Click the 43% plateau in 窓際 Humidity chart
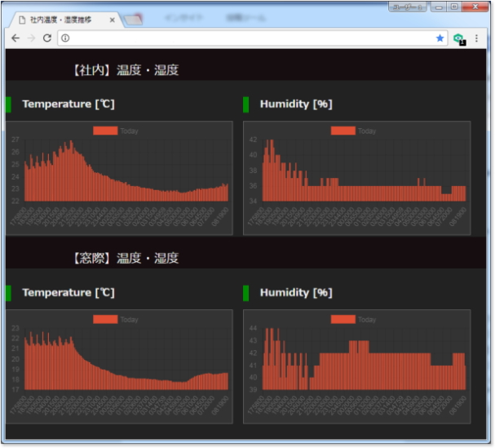Viewport: 495px width, 448px height. [359, 365]
